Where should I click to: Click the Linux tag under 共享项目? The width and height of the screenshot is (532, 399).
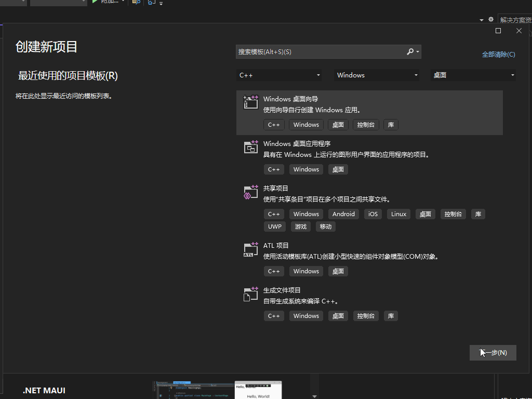coord(398,214)
